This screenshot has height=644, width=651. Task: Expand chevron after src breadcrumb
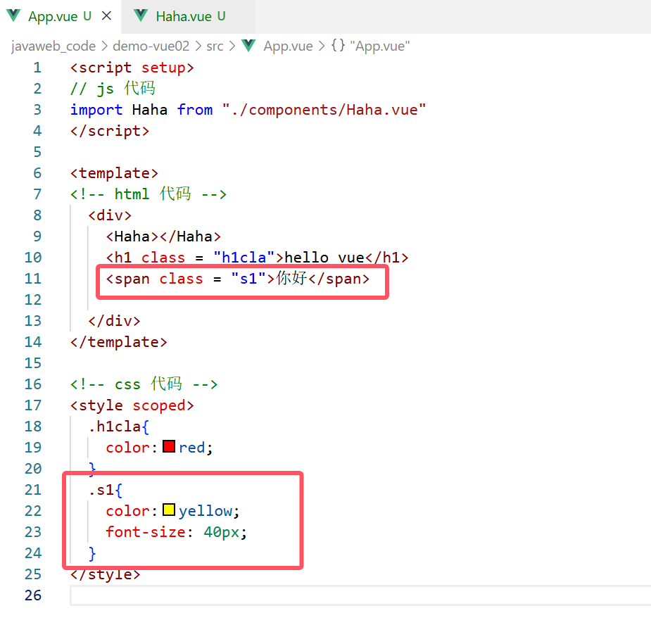pyautogui.click(x=232, y=46)
